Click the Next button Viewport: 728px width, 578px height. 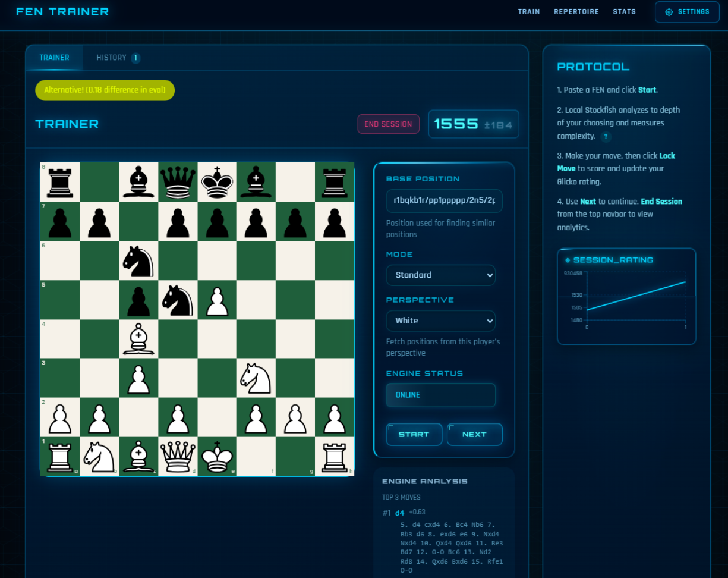[x=474, y=434]
